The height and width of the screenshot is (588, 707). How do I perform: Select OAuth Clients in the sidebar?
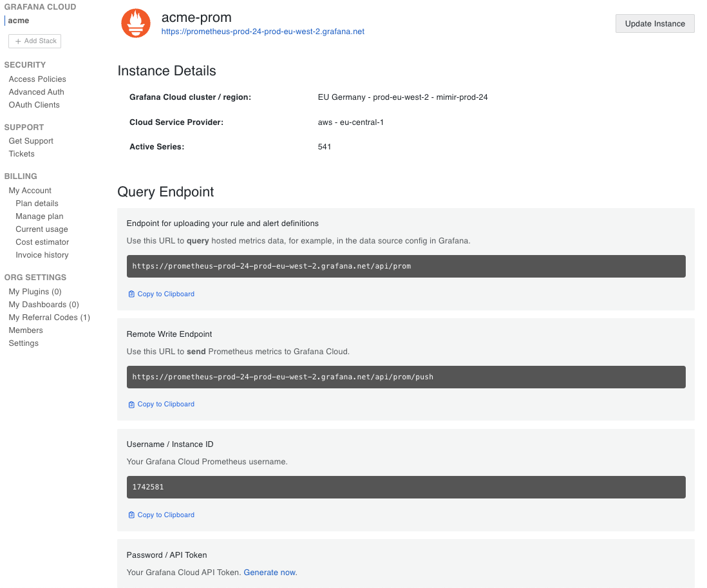pyautogui.click(x=33, y=104)
